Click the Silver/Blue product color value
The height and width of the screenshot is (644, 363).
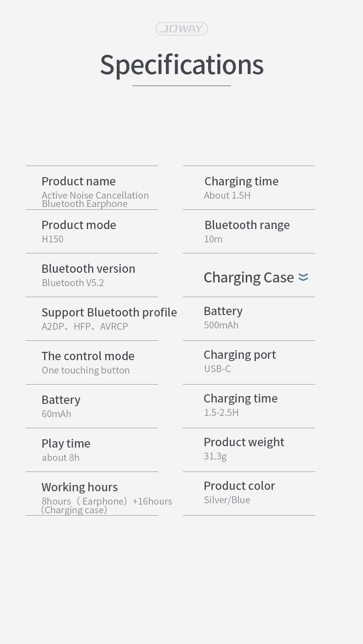[227, 500]
